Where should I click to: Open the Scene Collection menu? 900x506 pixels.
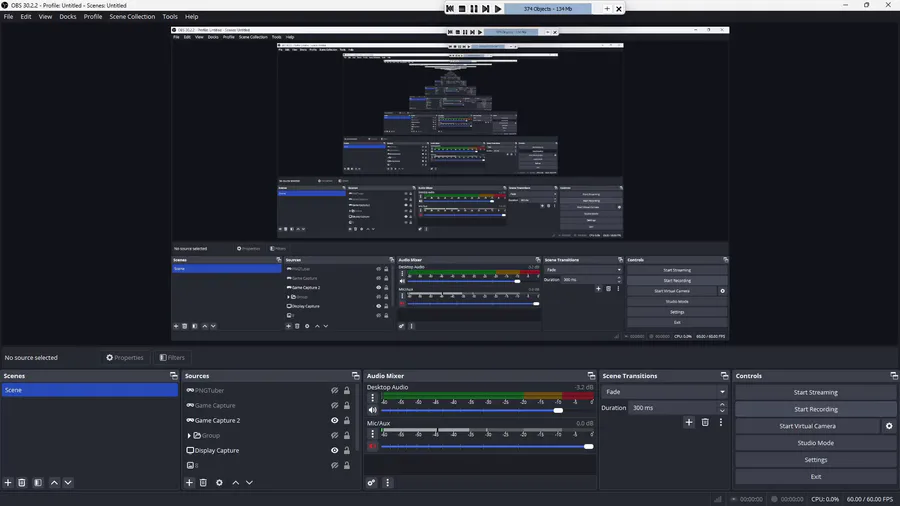pyautogui.click(x=133, y=17)
